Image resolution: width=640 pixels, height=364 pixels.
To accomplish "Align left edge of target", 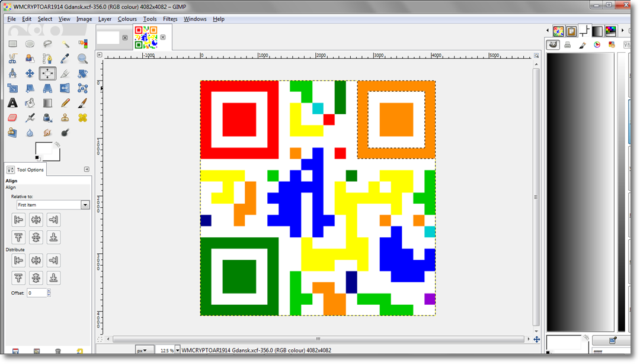I will [18, 220].
